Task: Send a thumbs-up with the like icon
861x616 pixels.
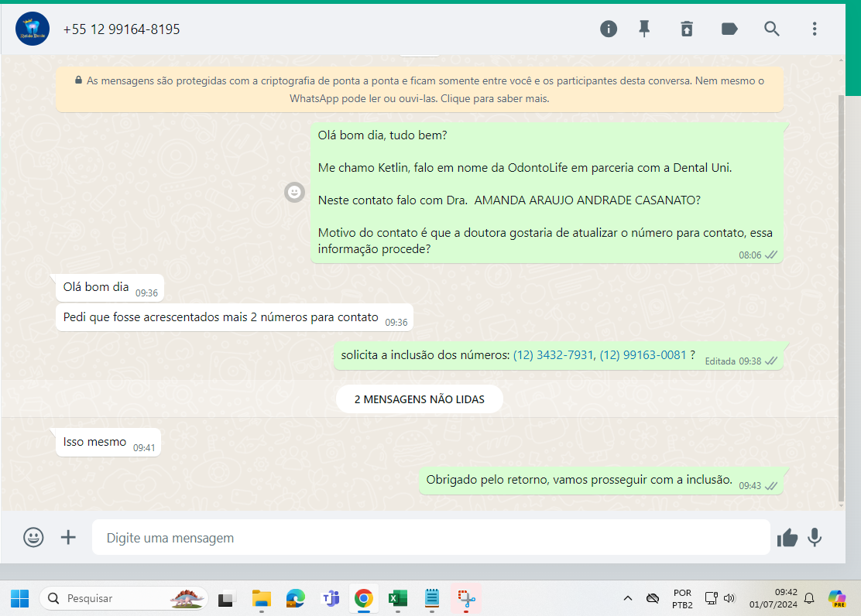Action: pos(787,538)
